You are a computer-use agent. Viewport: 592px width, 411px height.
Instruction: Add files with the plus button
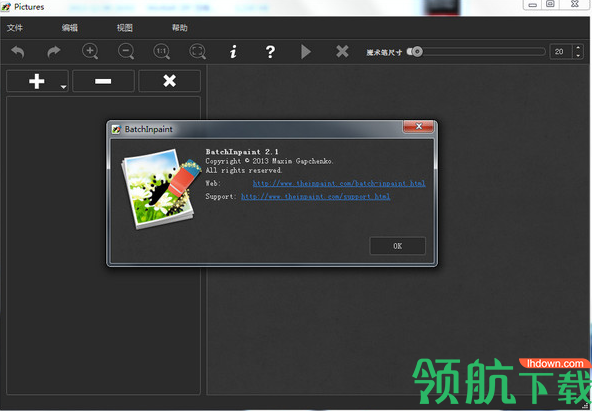click(x=37, y=81)
